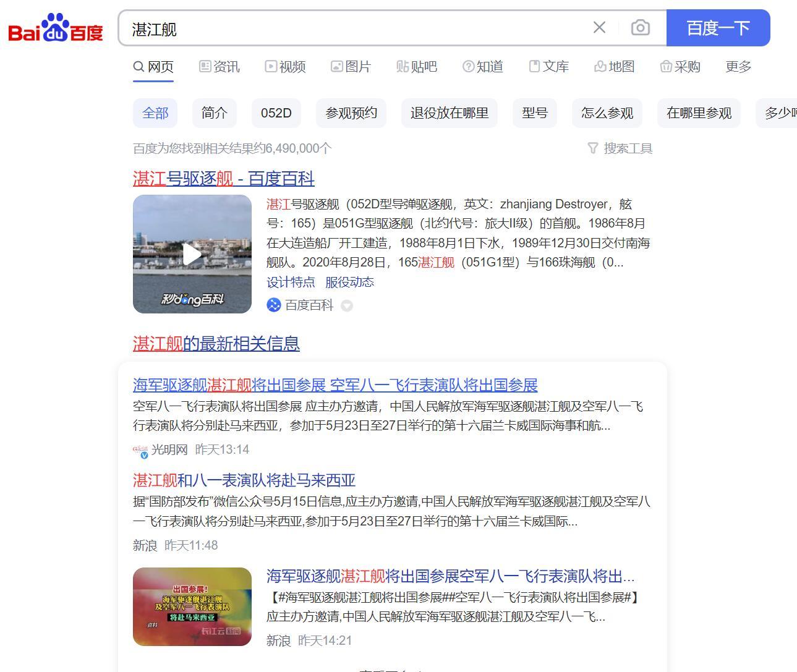Viewport: 797px width, 672px height.
Task: Open 湛江舰的最新相关信息 heading link
Action: [x=216, y=344]
